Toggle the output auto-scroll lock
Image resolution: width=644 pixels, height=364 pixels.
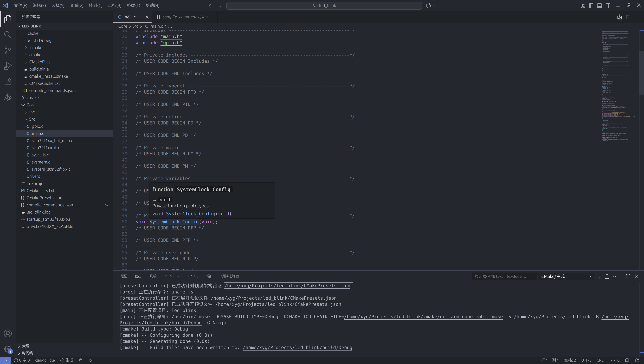tap(607, 276)
